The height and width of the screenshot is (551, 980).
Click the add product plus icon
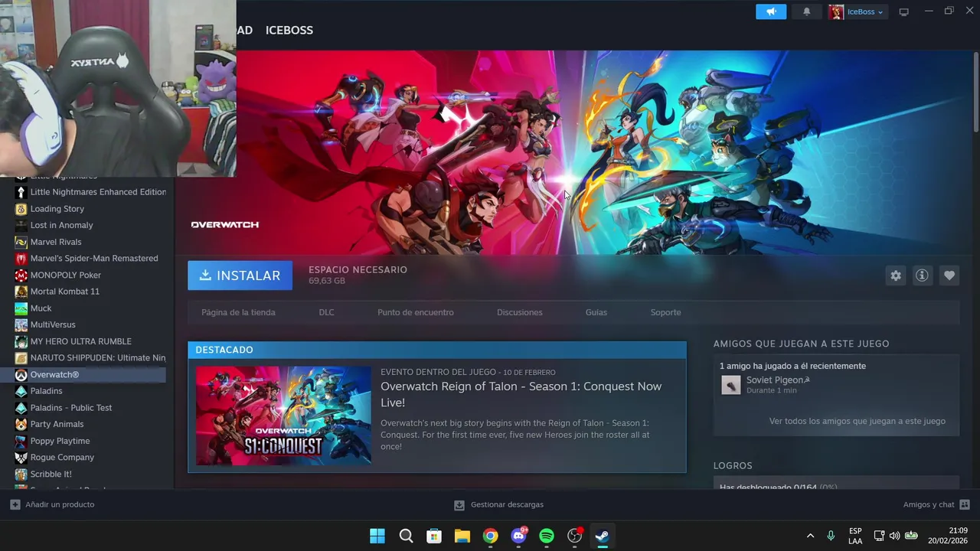tap(15, 504)
